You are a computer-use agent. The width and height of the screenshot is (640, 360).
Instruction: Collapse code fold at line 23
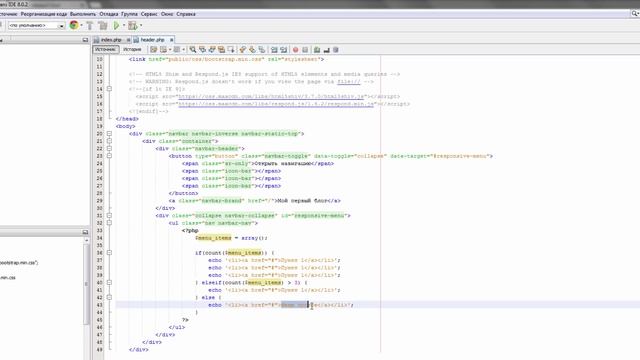pyautogui.click(x=109, y=156)
